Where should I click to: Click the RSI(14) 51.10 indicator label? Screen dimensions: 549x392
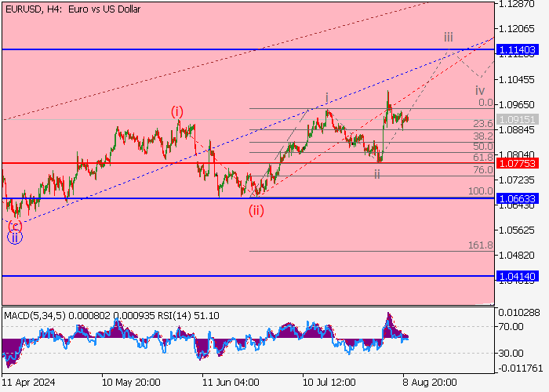point(189,316)
